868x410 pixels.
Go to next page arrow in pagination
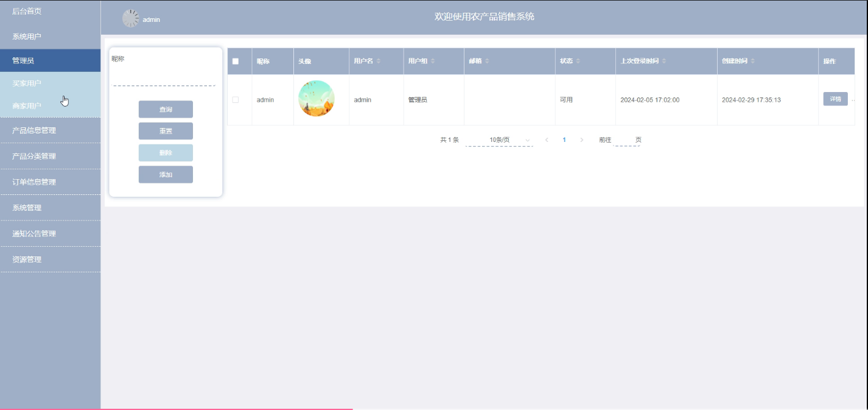[582, 140]
